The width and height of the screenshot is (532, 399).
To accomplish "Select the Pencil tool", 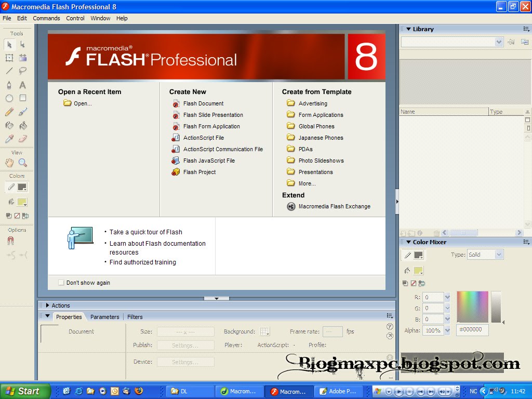I will pos(9,112).
